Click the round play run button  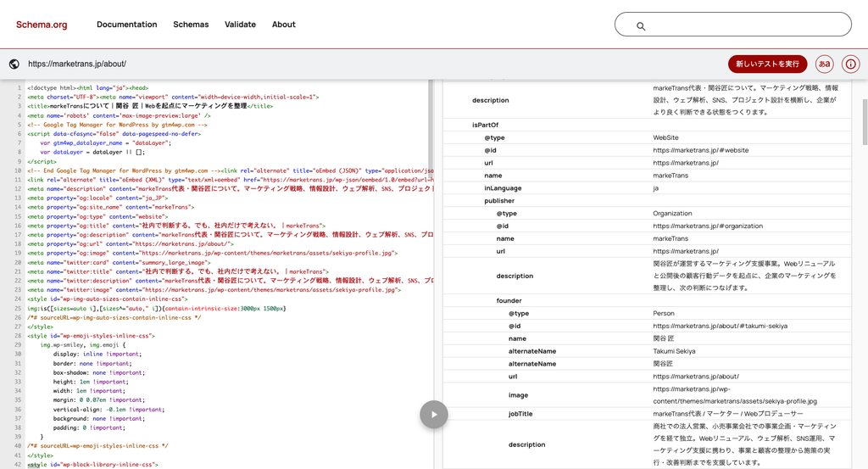click(433, 414)
